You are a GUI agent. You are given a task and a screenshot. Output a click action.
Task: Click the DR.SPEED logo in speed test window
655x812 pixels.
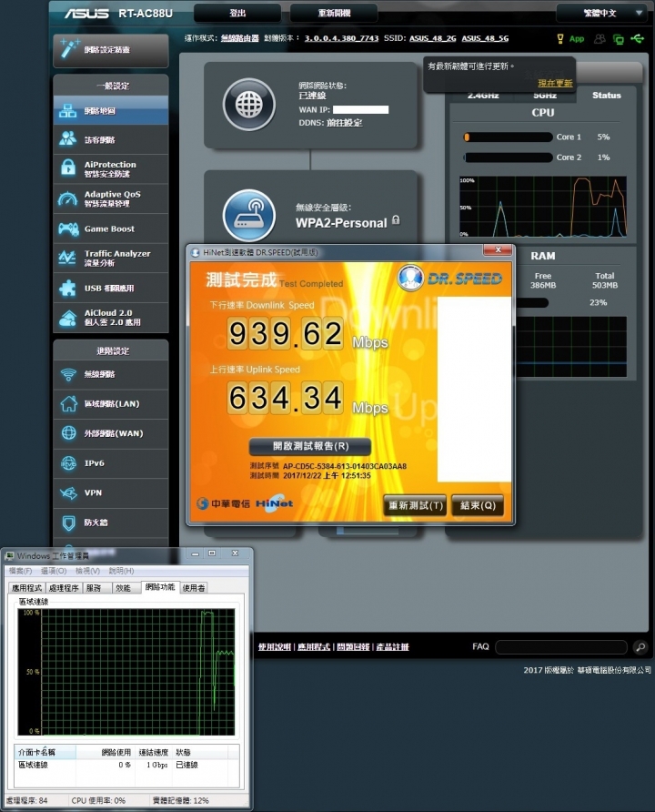(x=449, y=279)
